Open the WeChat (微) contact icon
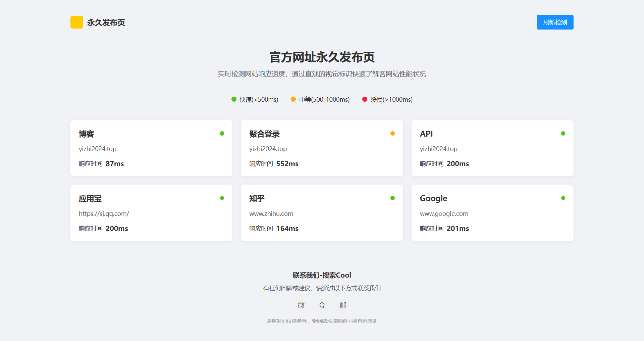 [x=301, y=305]
